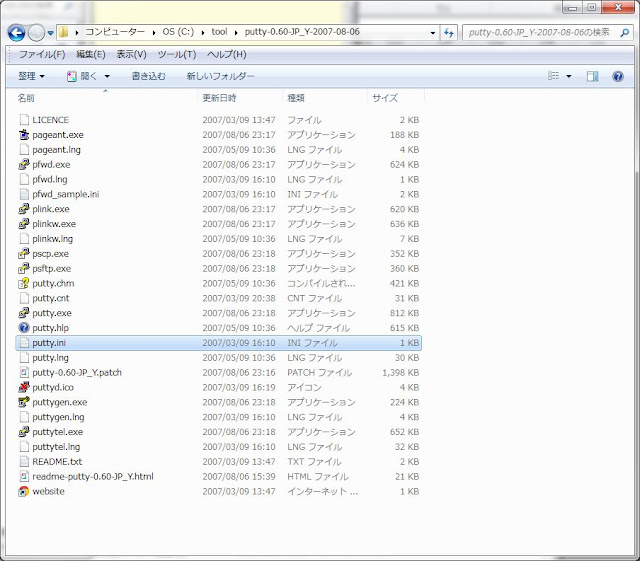Click the 新しいフォルダー button
This screenshot has height=561, width=640.
[x=220, y=76]
